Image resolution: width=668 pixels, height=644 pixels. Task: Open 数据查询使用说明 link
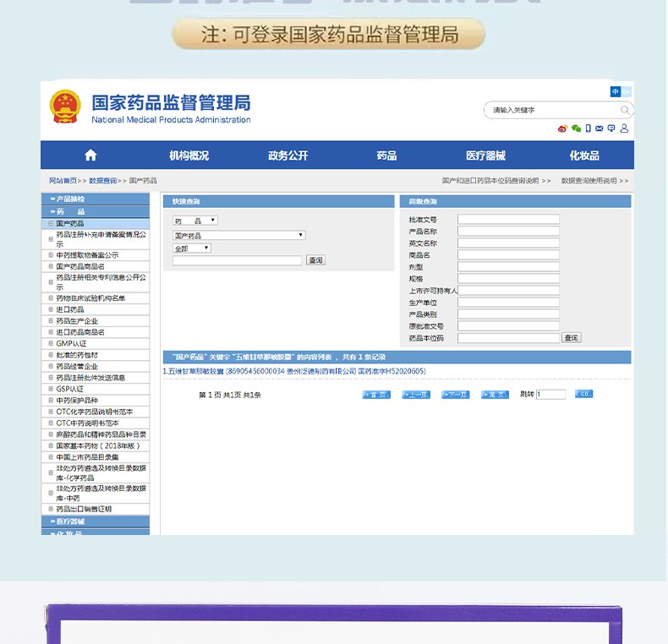click(594, 181)
